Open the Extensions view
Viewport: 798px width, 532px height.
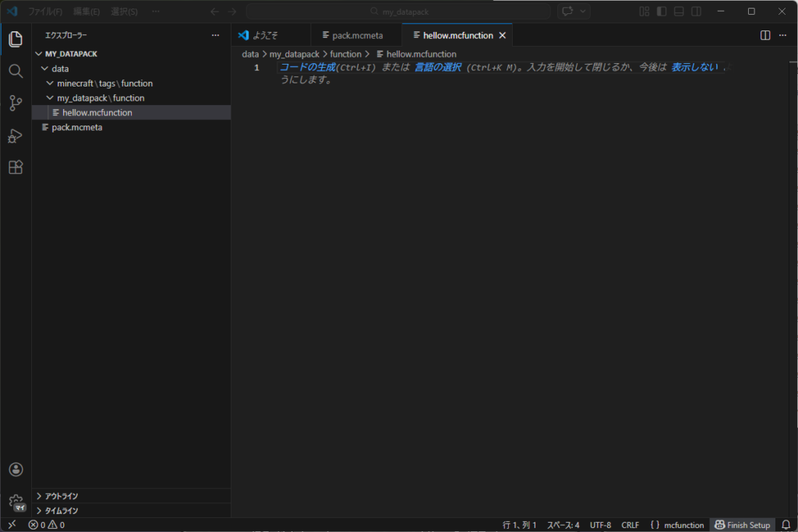click(x=16, y=167)
